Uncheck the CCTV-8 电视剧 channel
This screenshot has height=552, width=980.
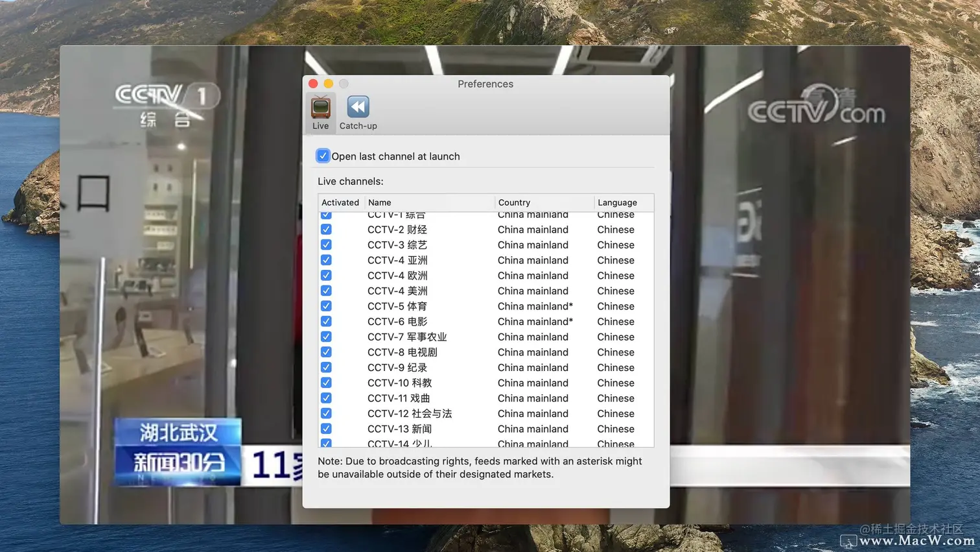click(326, 352)
